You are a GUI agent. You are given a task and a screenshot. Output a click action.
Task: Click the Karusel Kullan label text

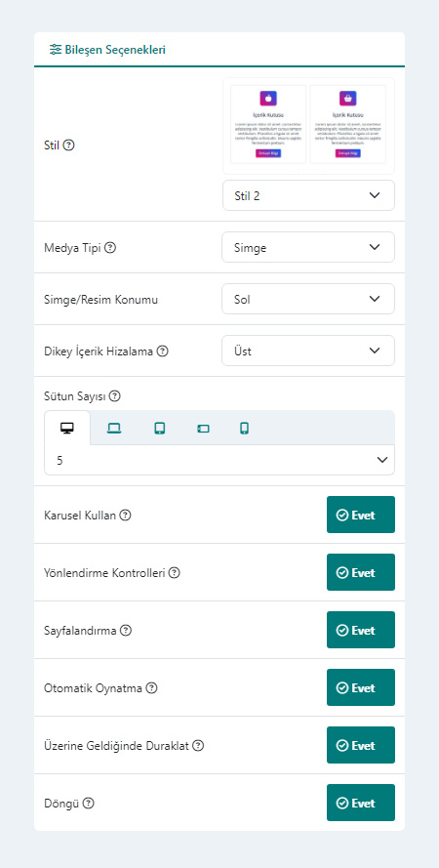click(x=80, y=516)
